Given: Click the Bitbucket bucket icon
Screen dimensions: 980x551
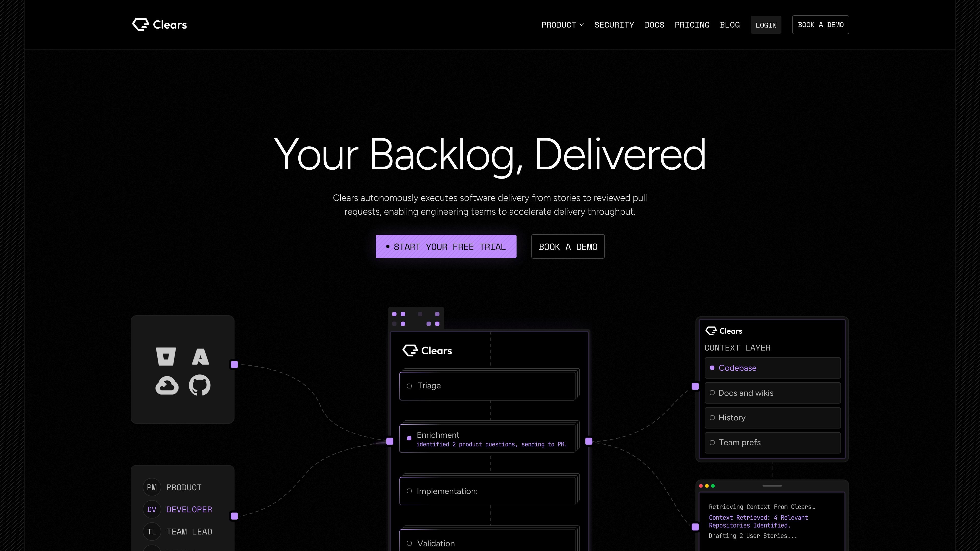Looking at the screenshot, I should point(166,357).
